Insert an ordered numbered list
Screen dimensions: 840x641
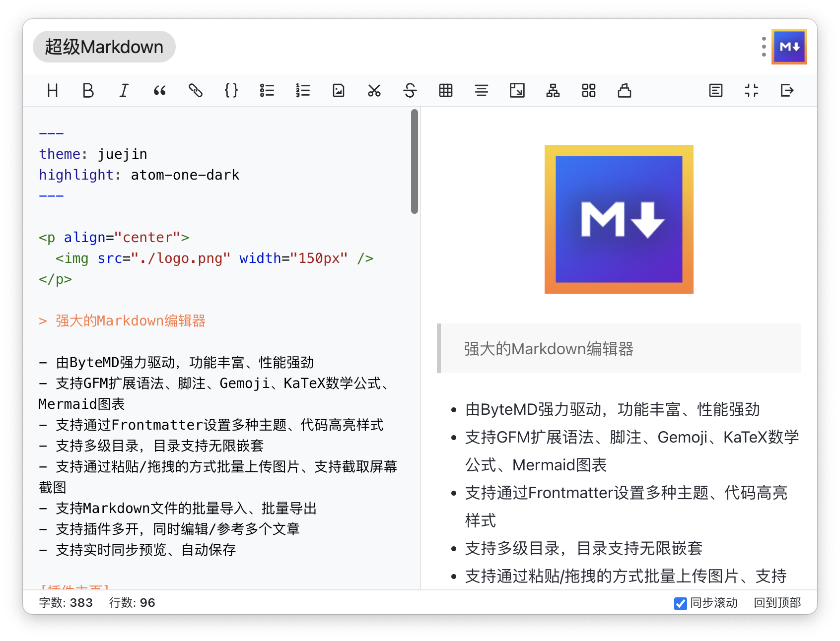pyautogui.click(x=303, y=90)
